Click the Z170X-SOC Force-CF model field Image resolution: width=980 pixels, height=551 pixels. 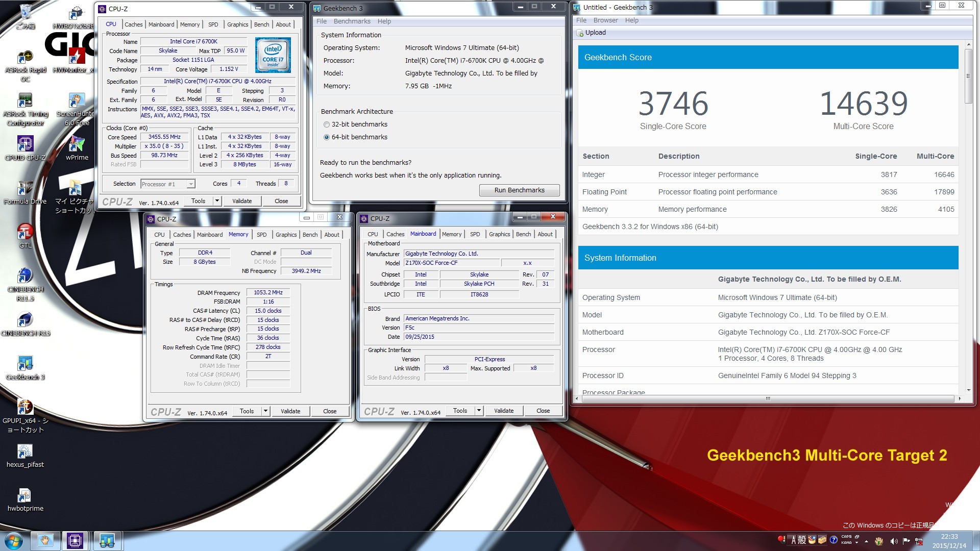(451, 263)
